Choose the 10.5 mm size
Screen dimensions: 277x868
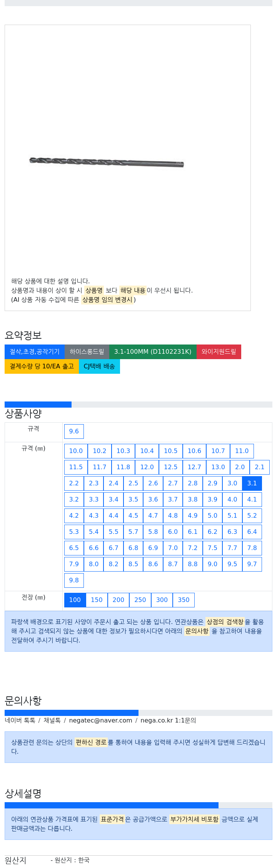click(171, 451)
